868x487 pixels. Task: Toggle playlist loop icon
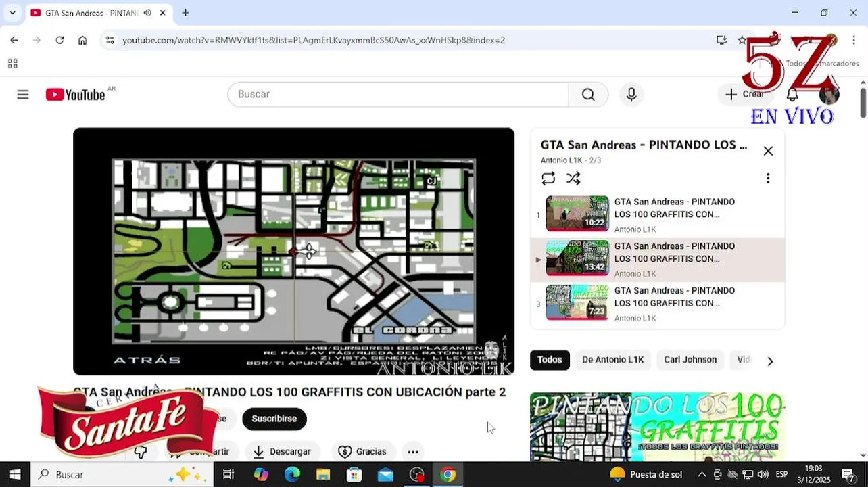pos(548,178)
